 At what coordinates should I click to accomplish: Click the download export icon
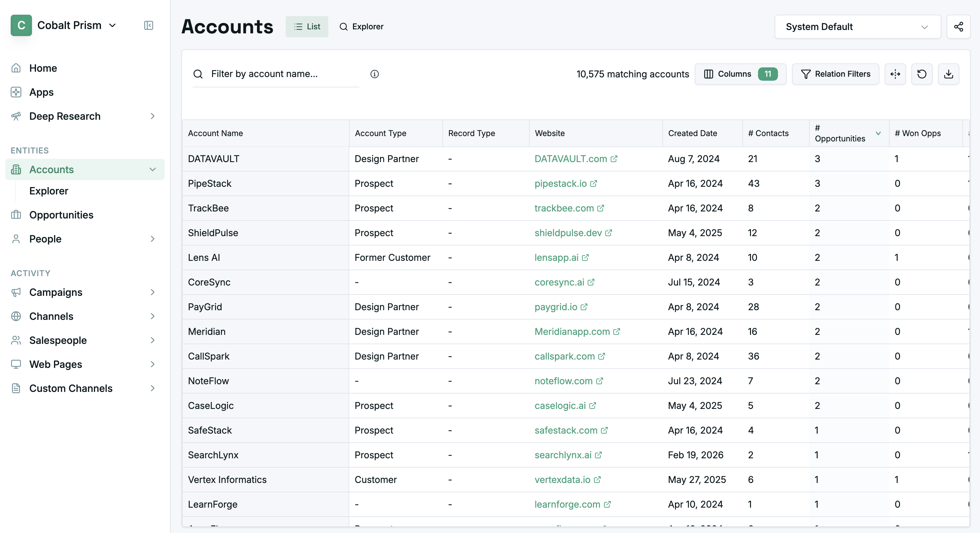point(948,74)
